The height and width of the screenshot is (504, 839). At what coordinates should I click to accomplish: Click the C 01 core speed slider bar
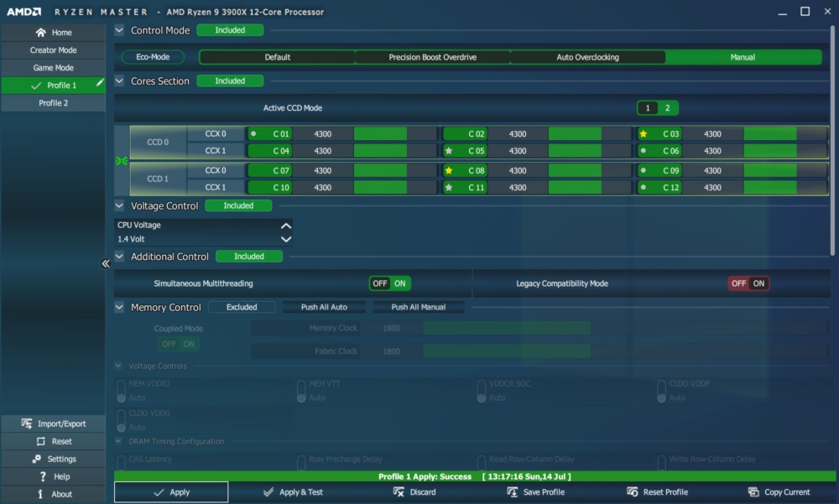(395, 134)
